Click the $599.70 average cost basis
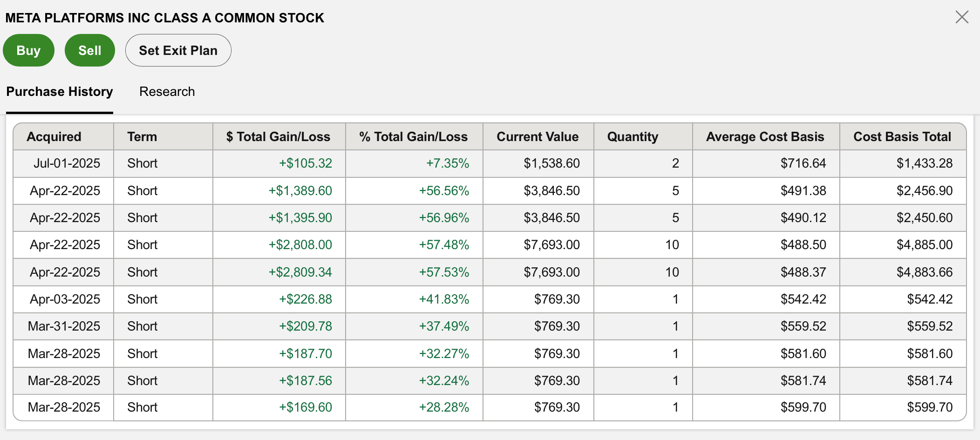The width and height of the screenshot is (980, 440). (803, 407)
